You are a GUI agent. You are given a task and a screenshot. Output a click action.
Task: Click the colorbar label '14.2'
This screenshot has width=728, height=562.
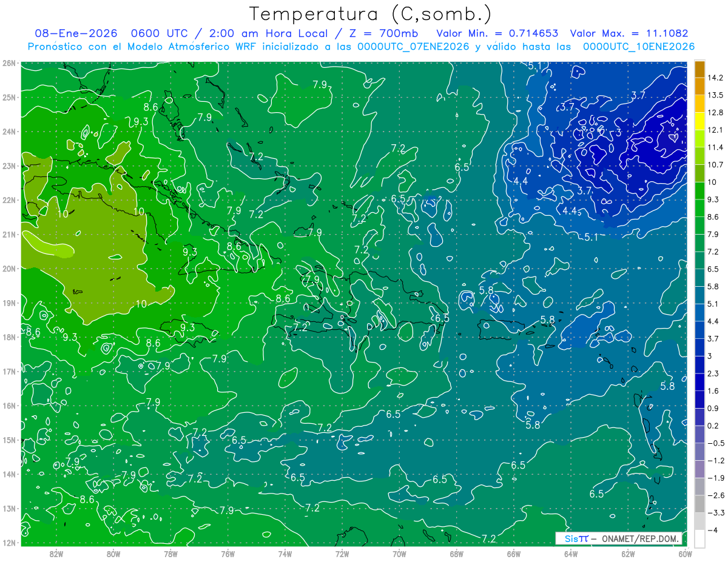click(715, 78)
